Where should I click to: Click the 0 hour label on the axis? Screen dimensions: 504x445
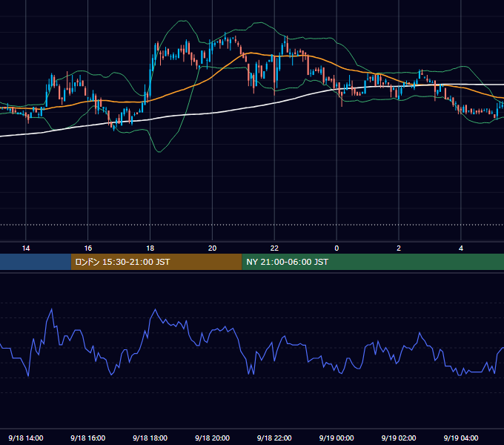(x=336, y=248)
